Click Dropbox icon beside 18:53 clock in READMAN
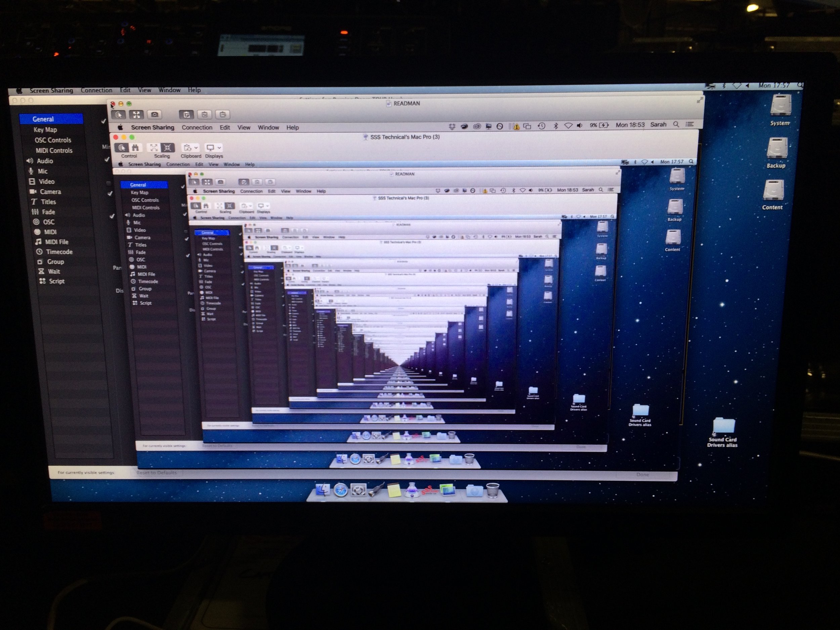The width and height of the screenshot is (840, 630). pos(452,126)
